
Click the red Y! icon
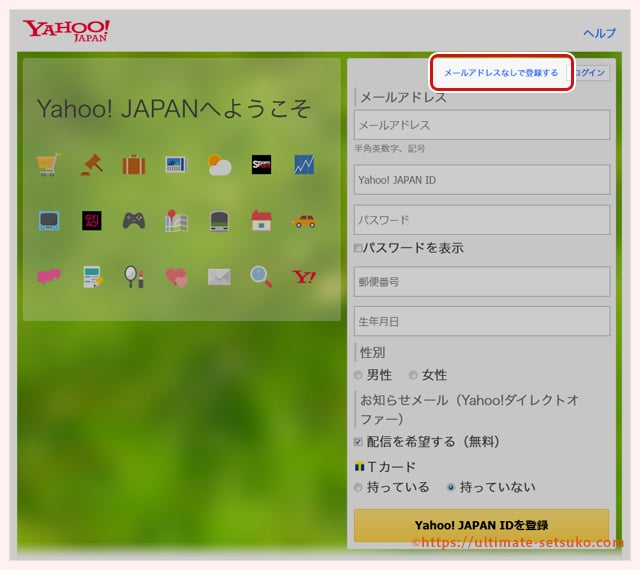click(x=304, y=277)
